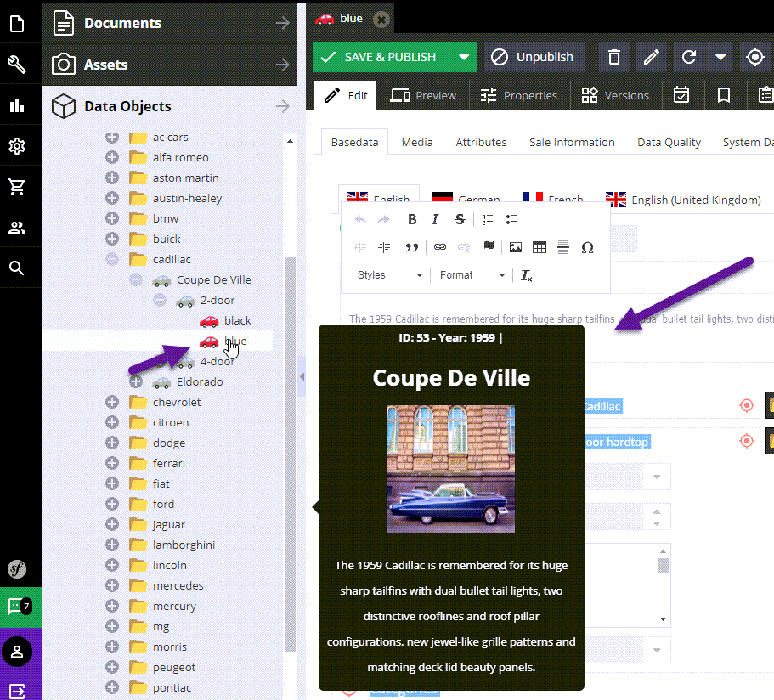Viewport: 774px width, 700px height.
Task: Toggle strikethrough formatting in editor
Action: [460, 219]
